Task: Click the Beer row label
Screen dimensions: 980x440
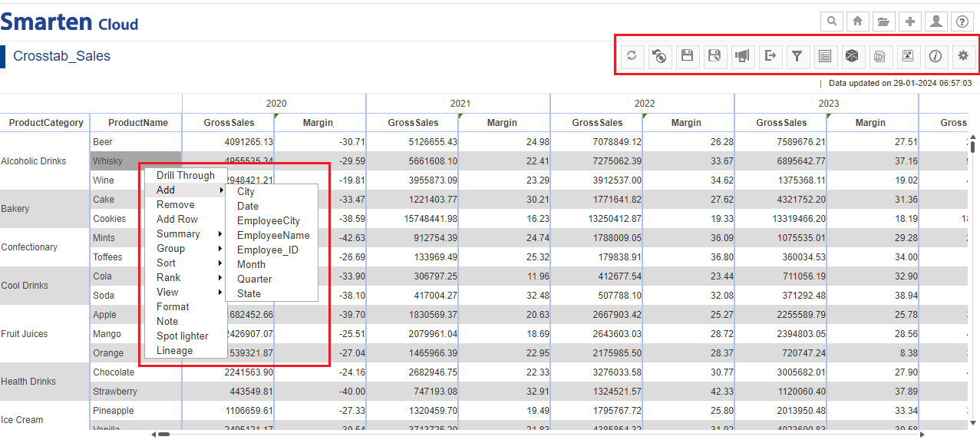Action: click(136, 141)
